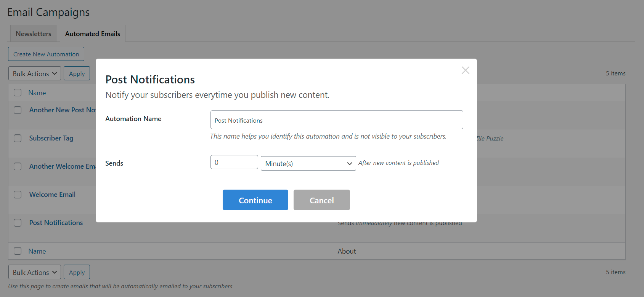
Task: Switch to the Newsletters tab
Action: [33, 34]
